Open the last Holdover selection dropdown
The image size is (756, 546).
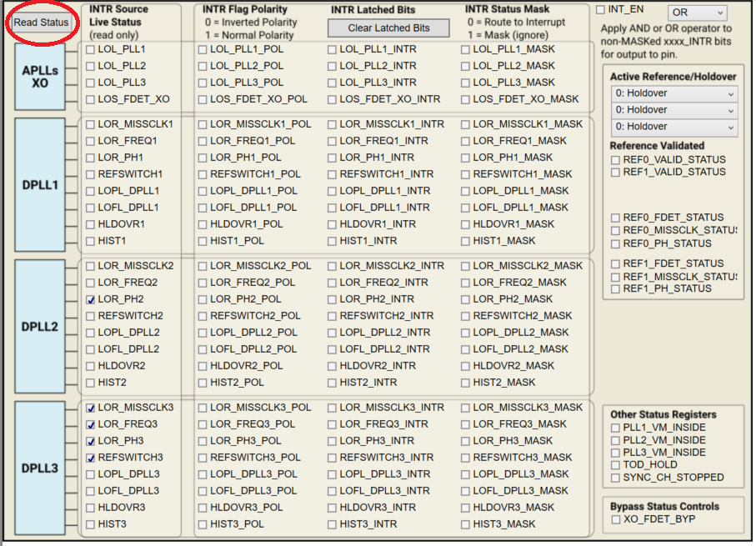point(673,128)
